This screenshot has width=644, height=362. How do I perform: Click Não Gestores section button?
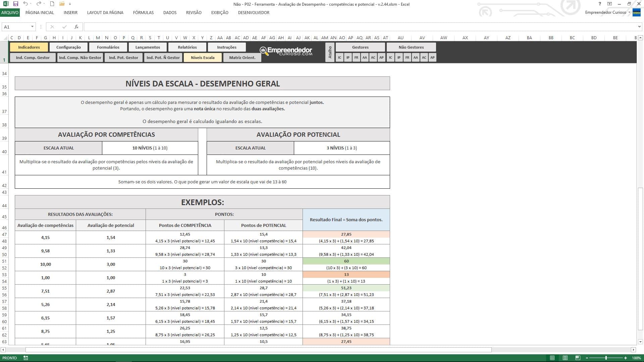click(411, 47)
